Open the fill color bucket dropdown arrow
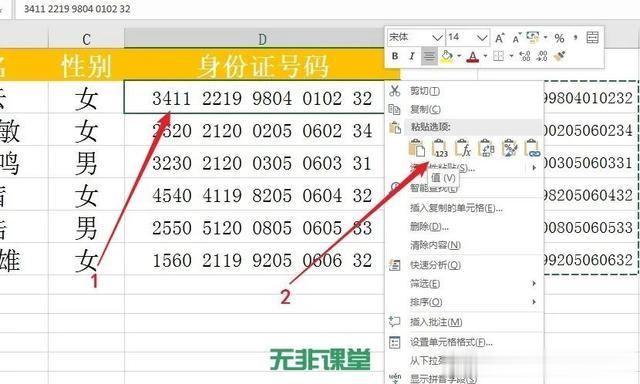Screen dimensions: 640x384 coord(459,56)
